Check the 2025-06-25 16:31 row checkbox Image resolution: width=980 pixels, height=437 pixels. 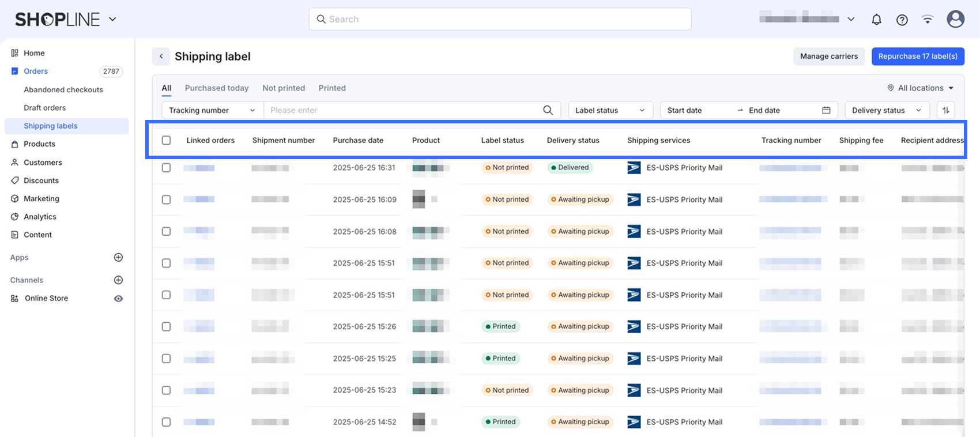coord(166,168)
